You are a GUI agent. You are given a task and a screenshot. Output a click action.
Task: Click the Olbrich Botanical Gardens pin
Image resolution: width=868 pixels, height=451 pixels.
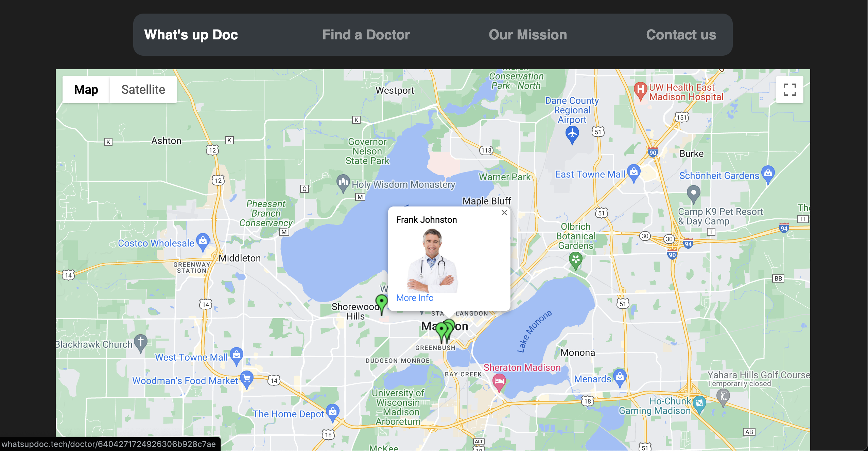[x=575, y=261]
